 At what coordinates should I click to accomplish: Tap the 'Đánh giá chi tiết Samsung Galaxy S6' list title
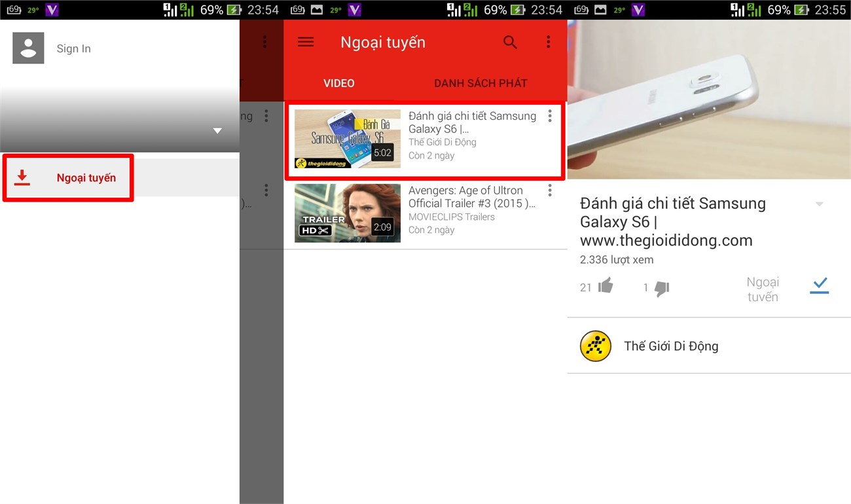(472, 122)
